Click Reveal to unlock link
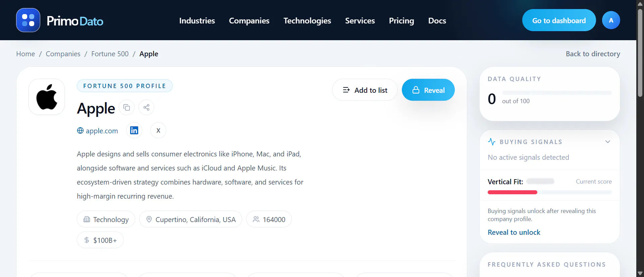The image size is (644, 277). tap(514, 232)
